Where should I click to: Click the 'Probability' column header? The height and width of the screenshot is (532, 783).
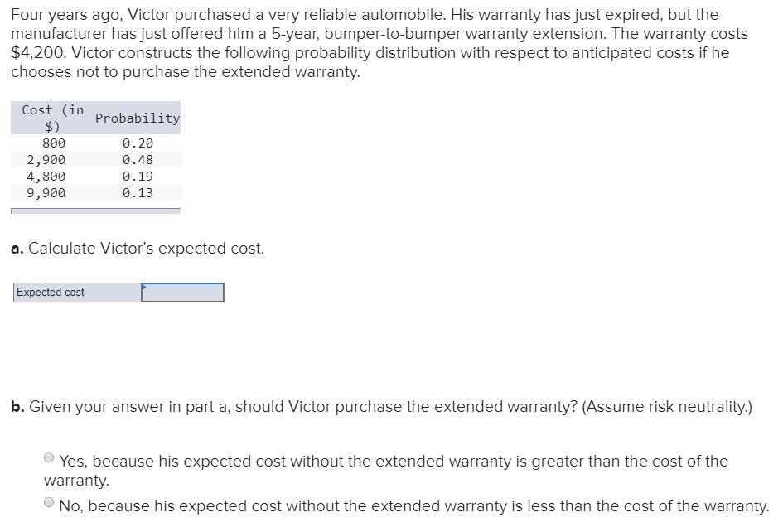(x=137, y=118)
